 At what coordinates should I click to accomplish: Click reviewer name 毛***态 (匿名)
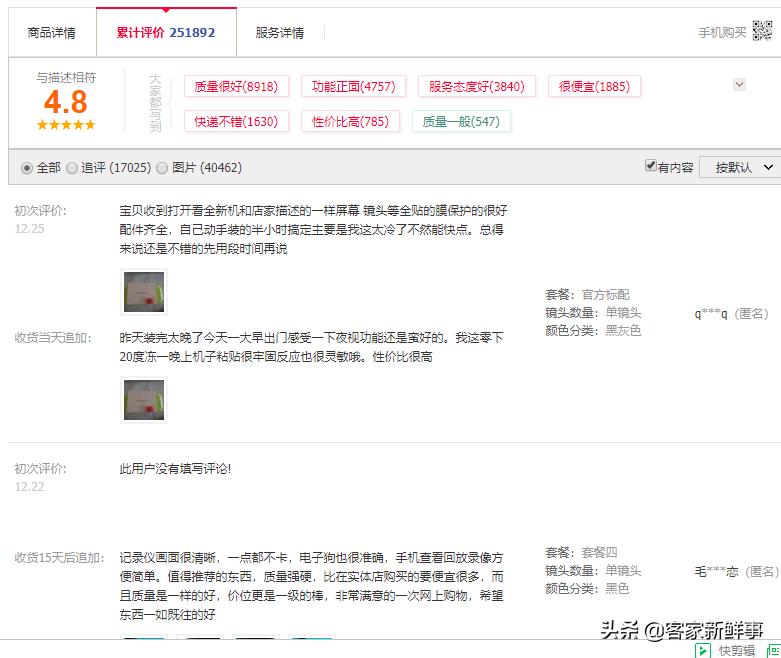[736, 571]
